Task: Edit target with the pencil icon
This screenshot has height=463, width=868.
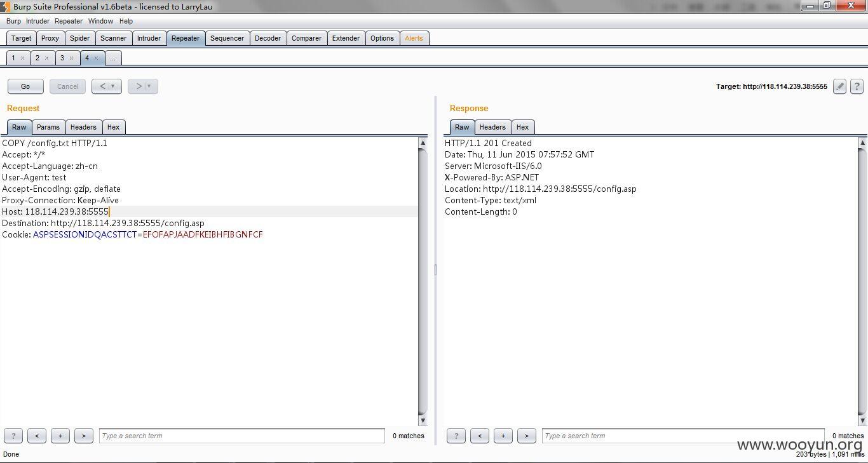Action: point(839,86)
